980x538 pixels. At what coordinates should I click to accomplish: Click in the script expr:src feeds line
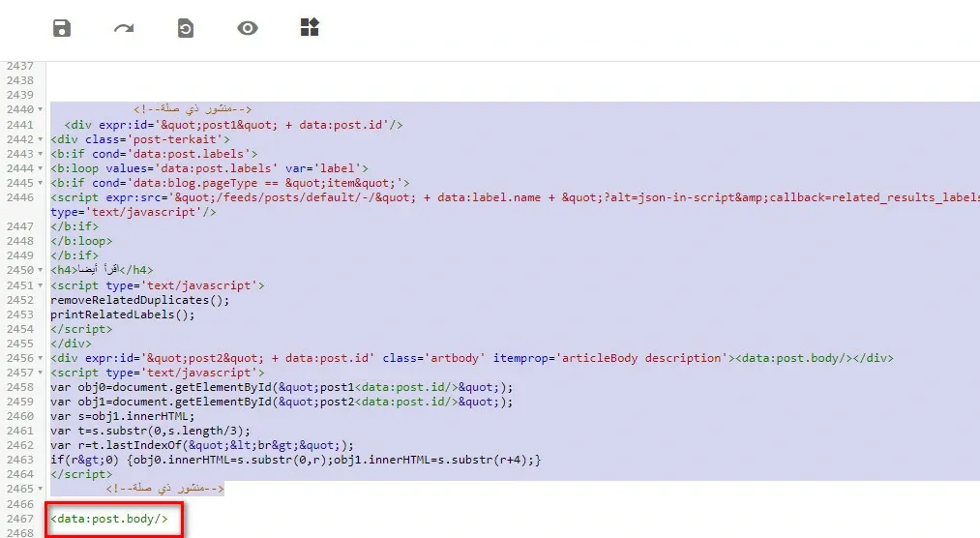(515, 197)
